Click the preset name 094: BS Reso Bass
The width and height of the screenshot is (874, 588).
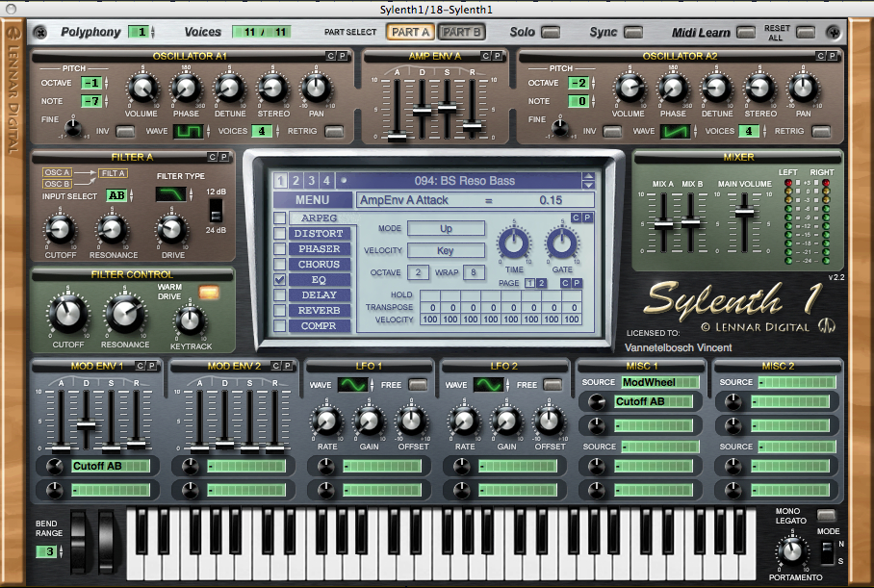point(464,181)
